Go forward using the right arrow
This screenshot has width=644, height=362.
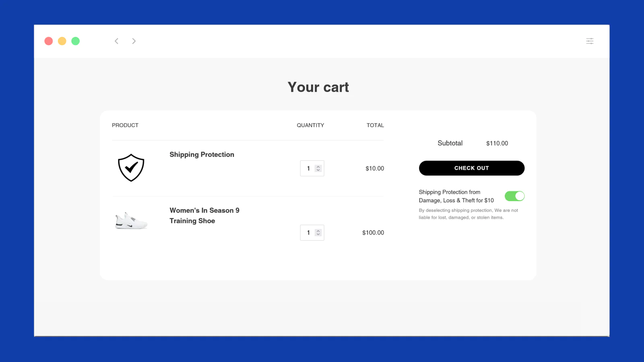coord(134,41)
